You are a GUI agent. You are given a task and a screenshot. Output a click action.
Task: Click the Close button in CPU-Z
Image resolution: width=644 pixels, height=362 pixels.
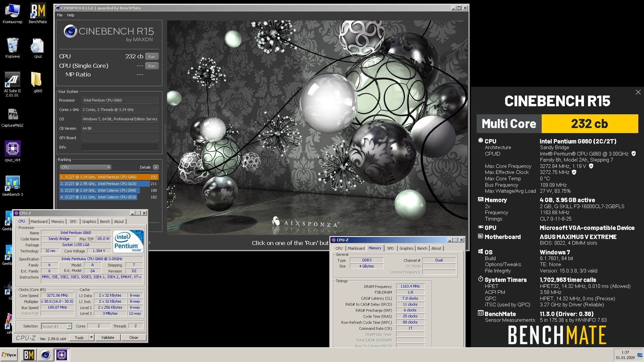point(133,338)
